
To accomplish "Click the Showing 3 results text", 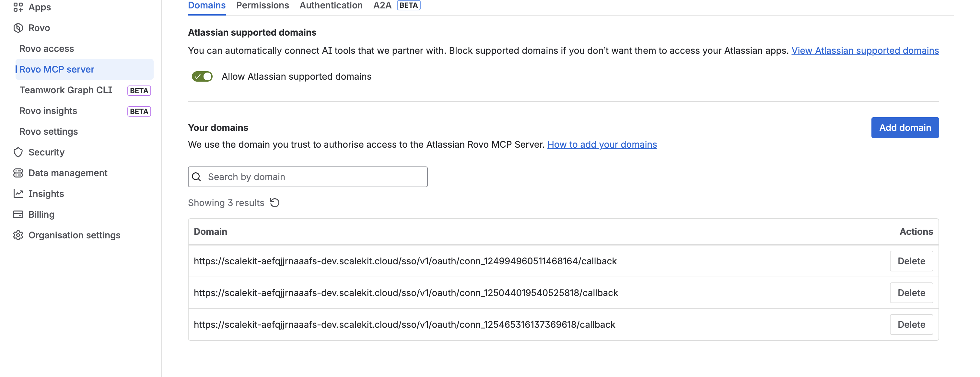I will pyautogui.click(x=226, y=202).
